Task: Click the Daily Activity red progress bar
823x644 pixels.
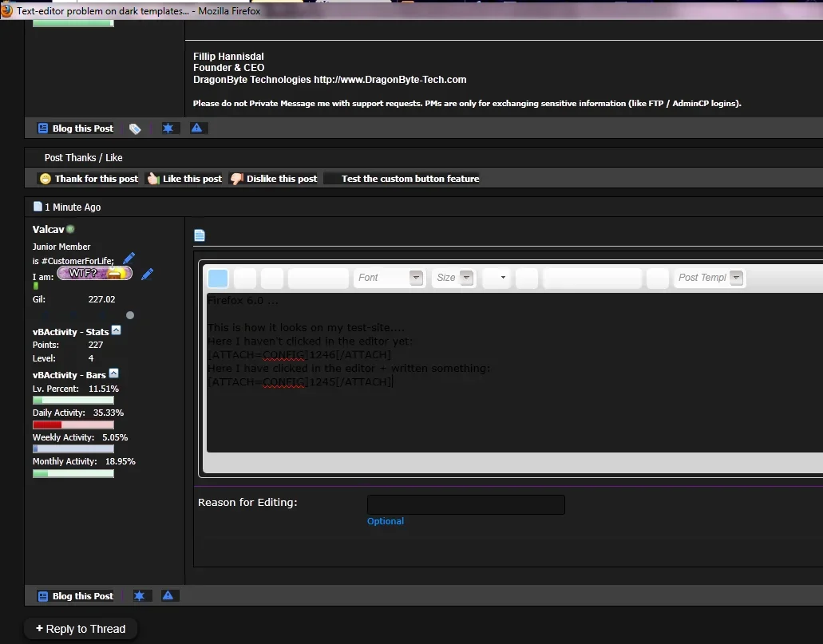Action: pos(73,425)
